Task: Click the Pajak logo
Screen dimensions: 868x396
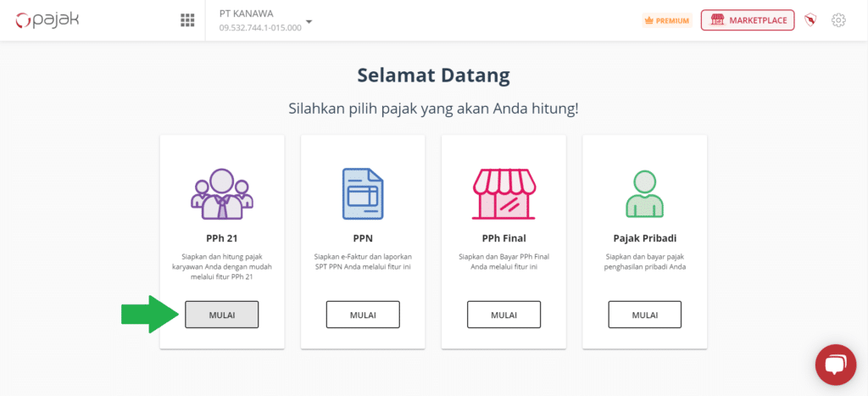Action: coord(47,20)
